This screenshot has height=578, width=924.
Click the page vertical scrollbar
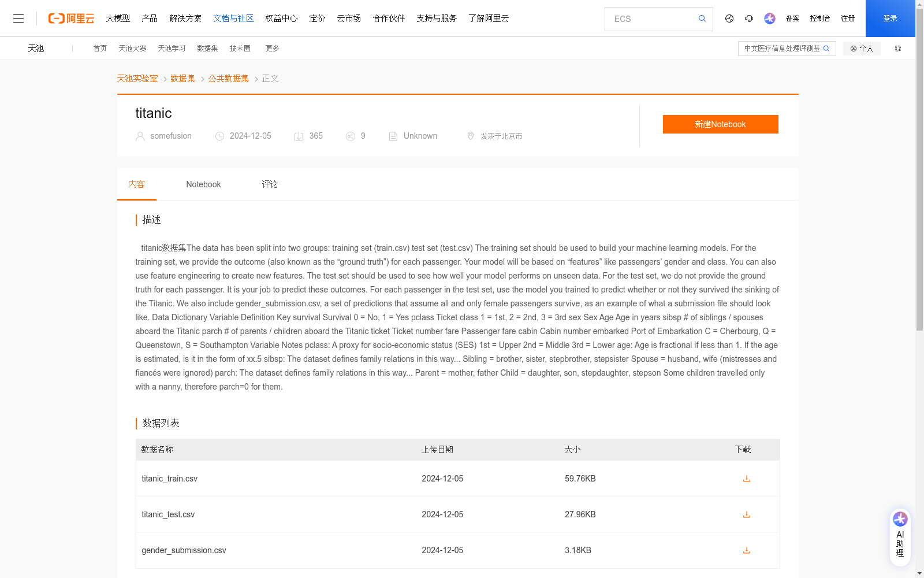[x=919, y=169]
